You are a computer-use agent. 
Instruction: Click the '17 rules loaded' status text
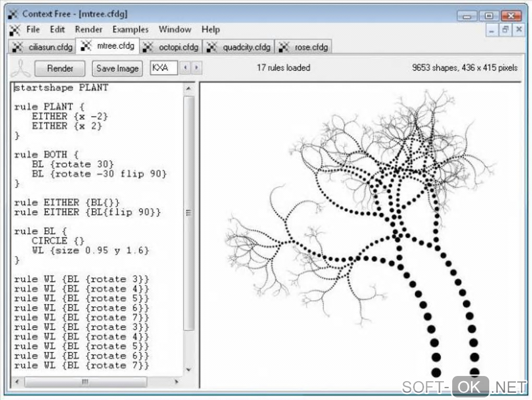pyautogui.click(x=284, y=67)
